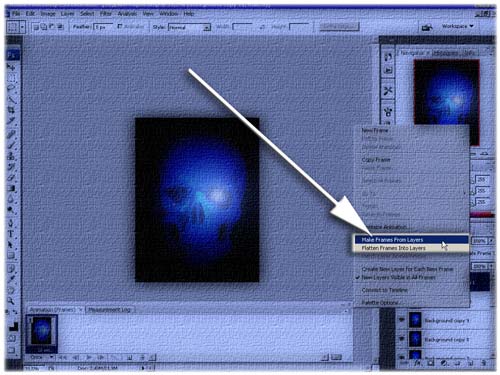Click the Go to Bridge icon

click(427, 27)
